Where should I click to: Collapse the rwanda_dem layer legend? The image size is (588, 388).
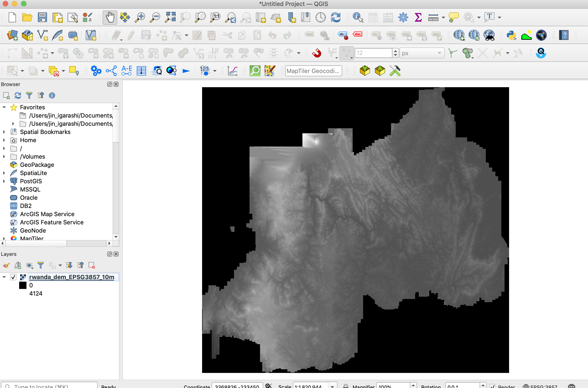tap(4, 277)
